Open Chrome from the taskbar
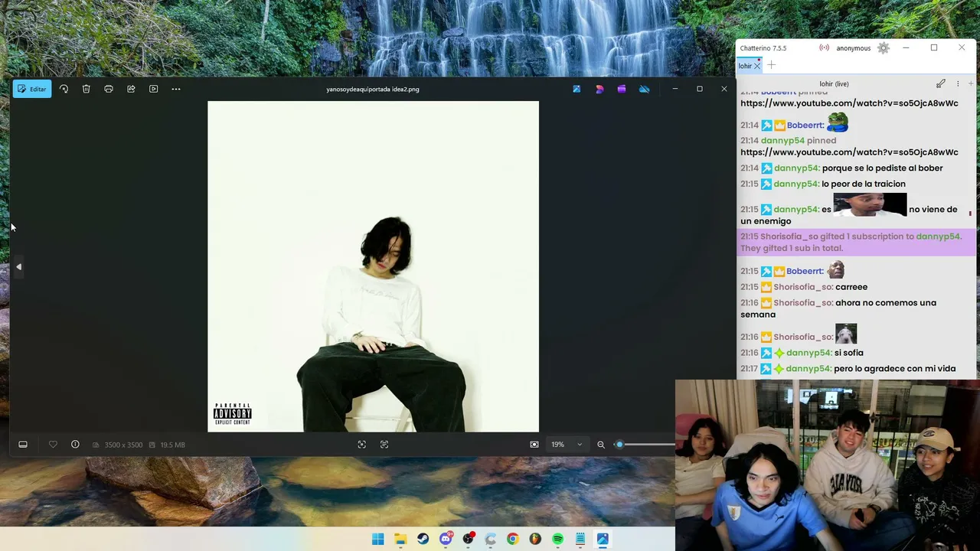Screen dimensions: 980x551 pos(513,540)
